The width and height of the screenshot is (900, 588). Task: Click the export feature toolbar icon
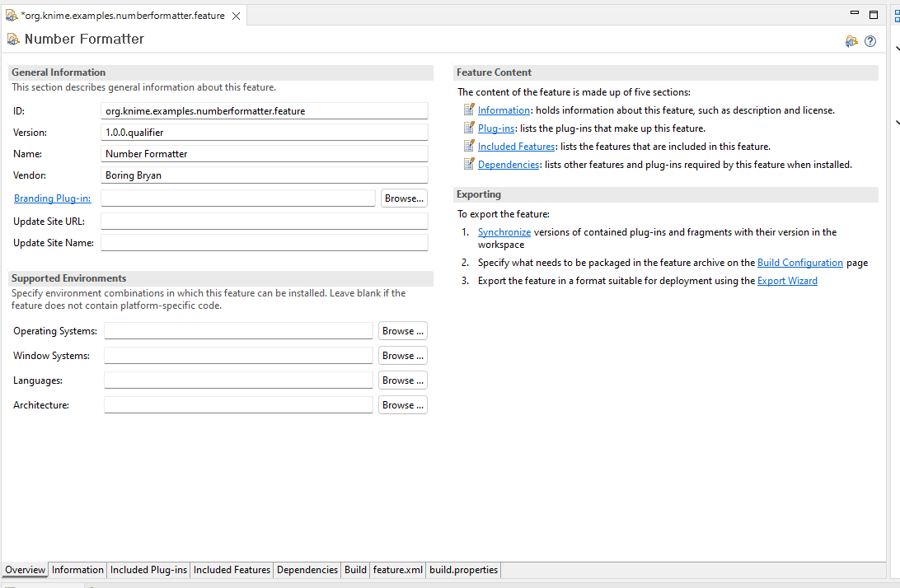coord(851,41)
